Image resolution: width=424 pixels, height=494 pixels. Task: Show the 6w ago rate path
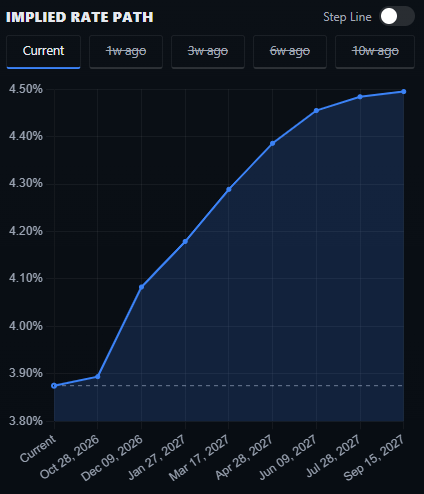290,52
